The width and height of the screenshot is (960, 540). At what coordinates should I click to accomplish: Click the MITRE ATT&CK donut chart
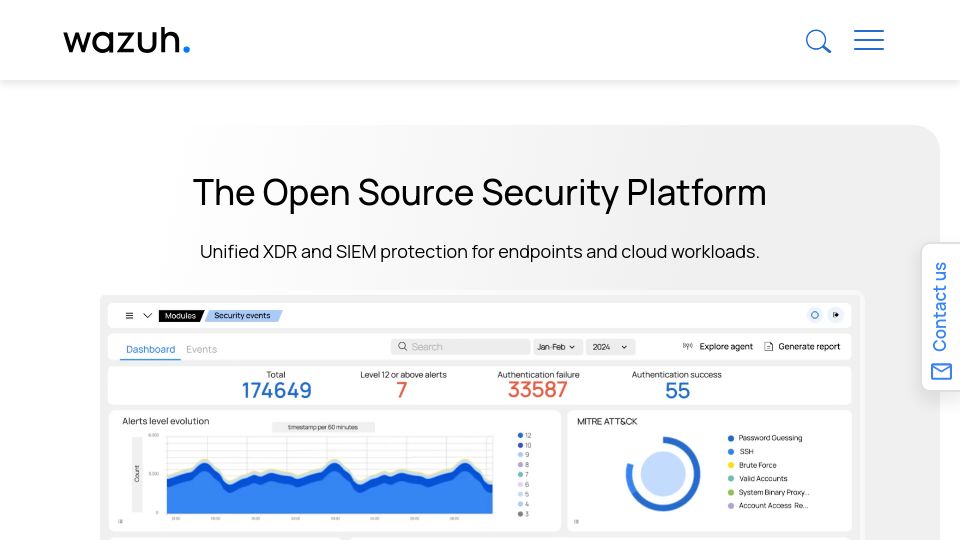tap(663, 473)
